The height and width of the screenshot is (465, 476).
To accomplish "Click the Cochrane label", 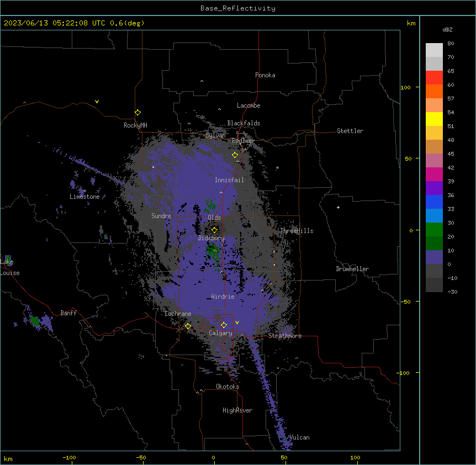I will pos(178,314).
